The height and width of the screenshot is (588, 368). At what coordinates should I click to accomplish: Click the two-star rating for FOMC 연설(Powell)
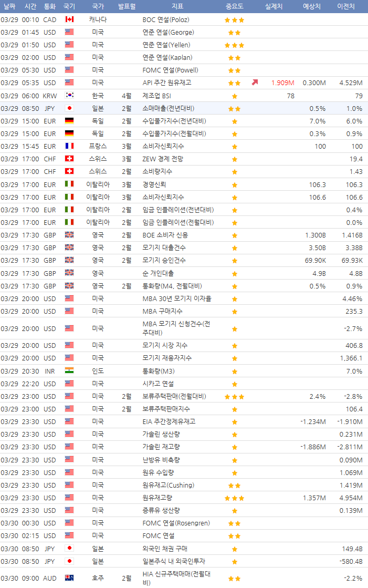(235, 70)
